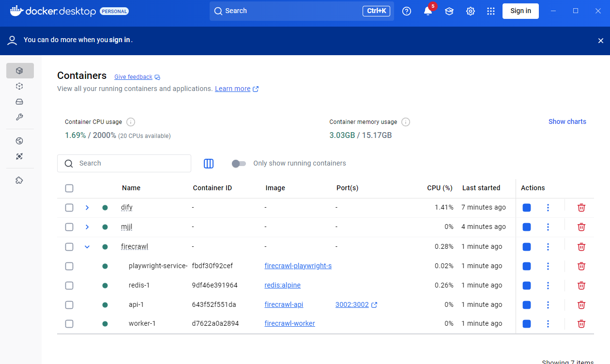
Task: Open the Images view in sidebar
Action: 20,86
